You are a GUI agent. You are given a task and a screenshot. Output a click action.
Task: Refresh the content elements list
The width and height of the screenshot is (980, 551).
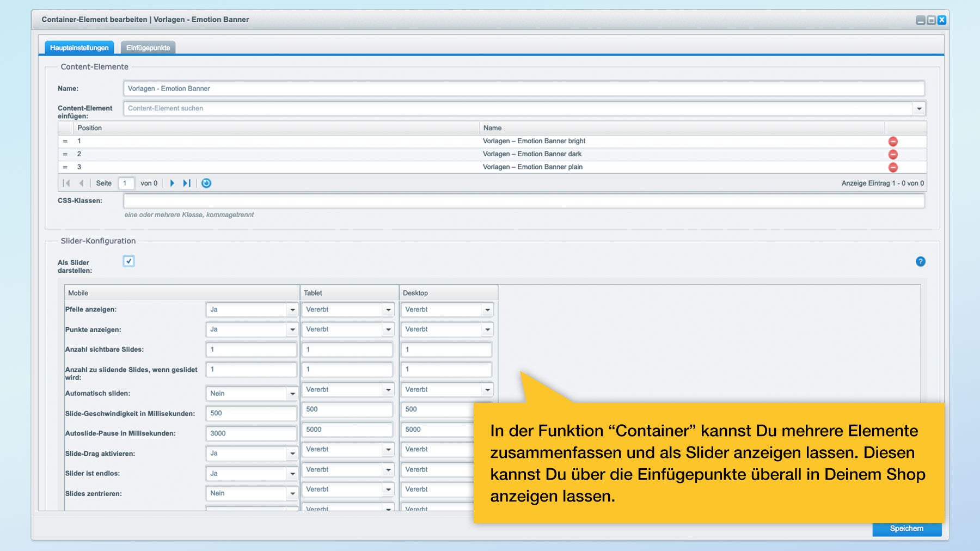(x=206, y=183)
